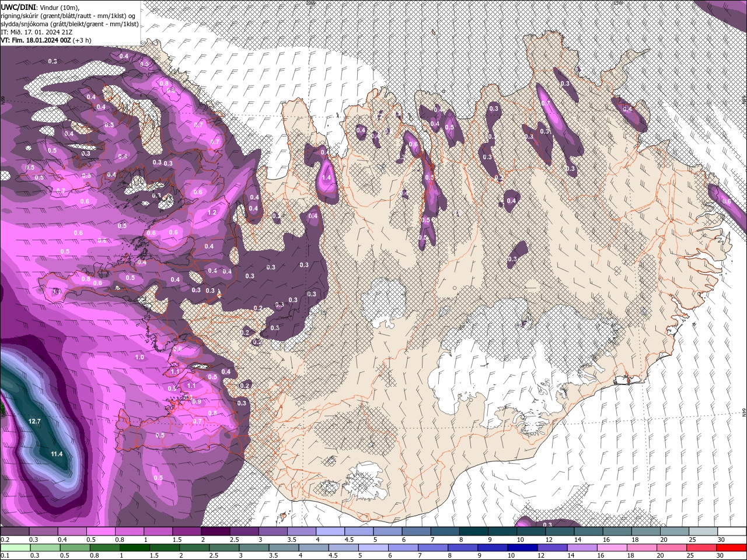Select the 'IT: Mið. 17. 01. 2024 21Z' line
Viewport: 747px width, 560px height.
click(35, 32)
